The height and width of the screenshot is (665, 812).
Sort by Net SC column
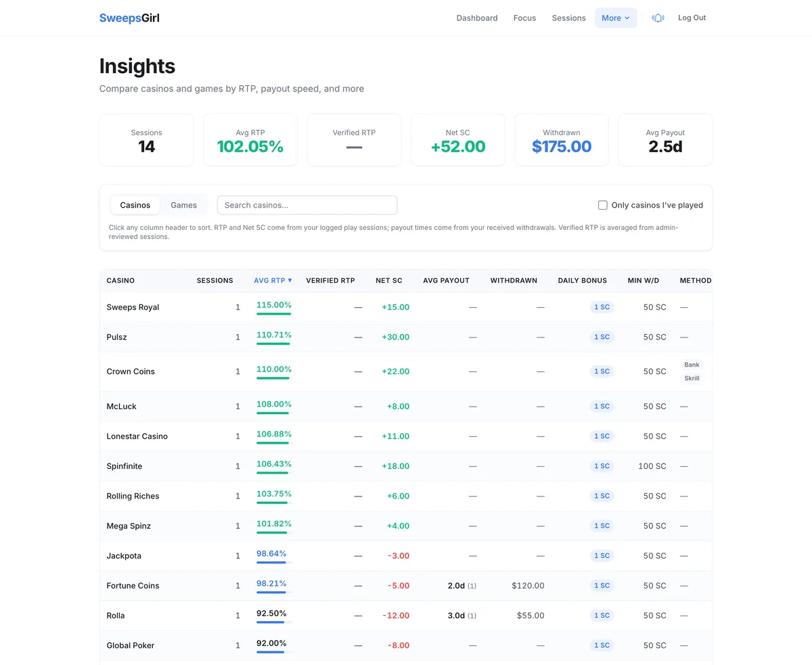(x=389, y=280)
